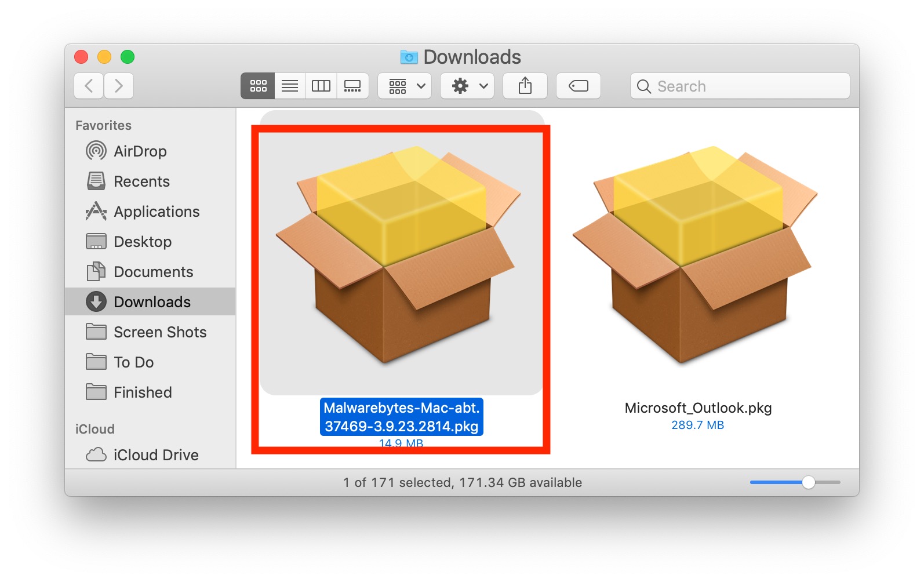924x582 pixels.
Task: Select the Microsoft_Outlook.pkg package icon
Action: coord(695,255)
